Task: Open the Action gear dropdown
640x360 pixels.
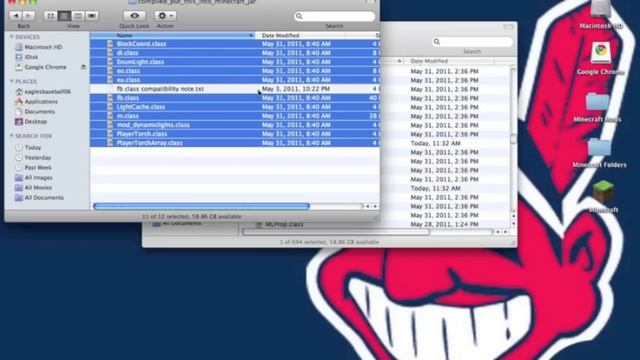Action: [165, 16]
